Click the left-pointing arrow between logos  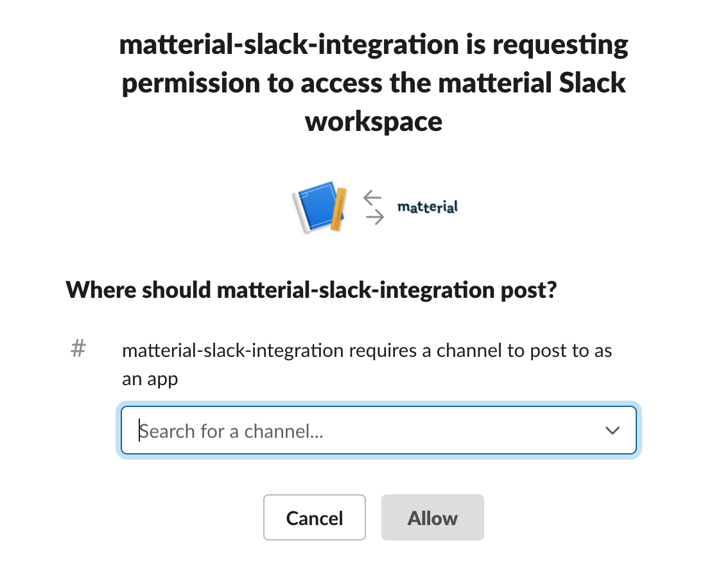click(372, 198)
